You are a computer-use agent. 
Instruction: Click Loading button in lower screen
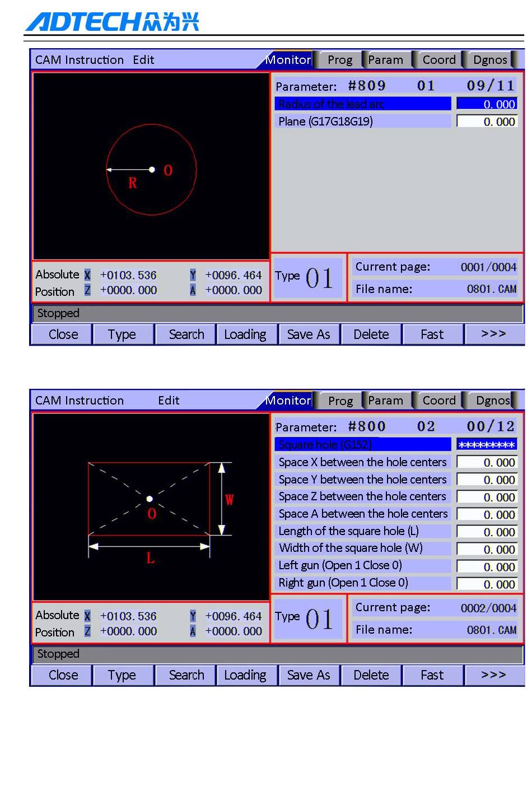click(x=246, y=675)
